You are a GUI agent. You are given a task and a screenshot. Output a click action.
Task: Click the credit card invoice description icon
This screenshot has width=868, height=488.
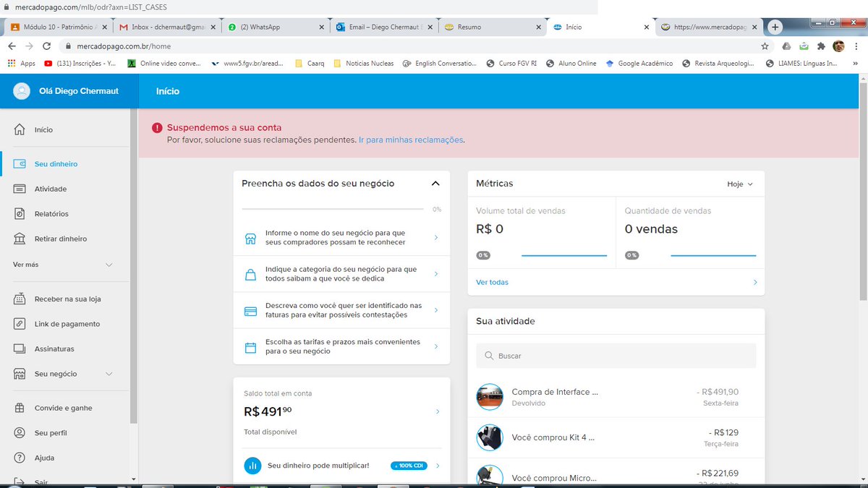tap(251, 311)
